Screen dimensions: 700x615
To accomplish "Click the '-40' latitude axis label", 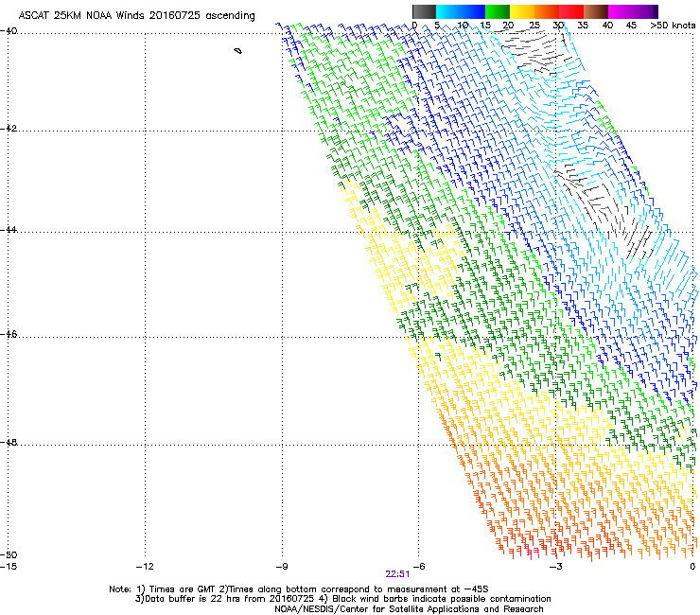I will click(x=9, y=31).
